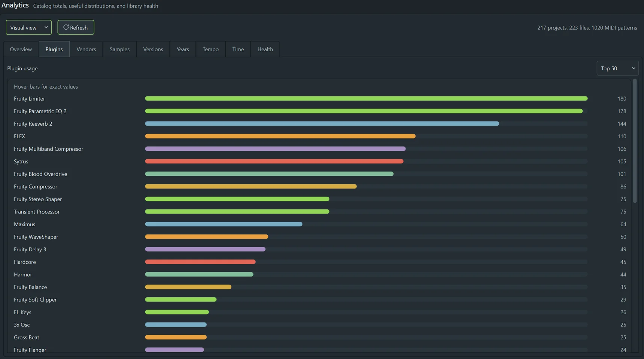Click the Hardcore usage bar
The height and width of the screenshot is (359, 644).
coord(200,262)
